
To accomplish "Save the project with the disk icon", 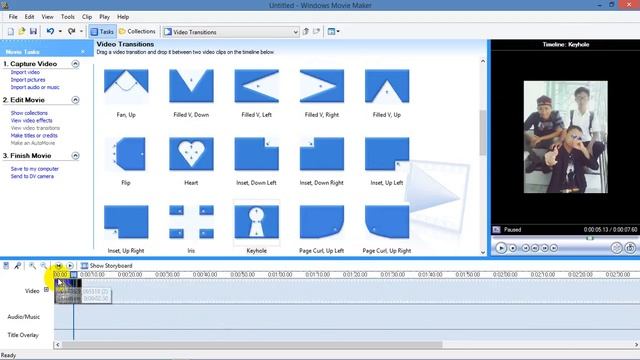I will [x=33, y=31].
